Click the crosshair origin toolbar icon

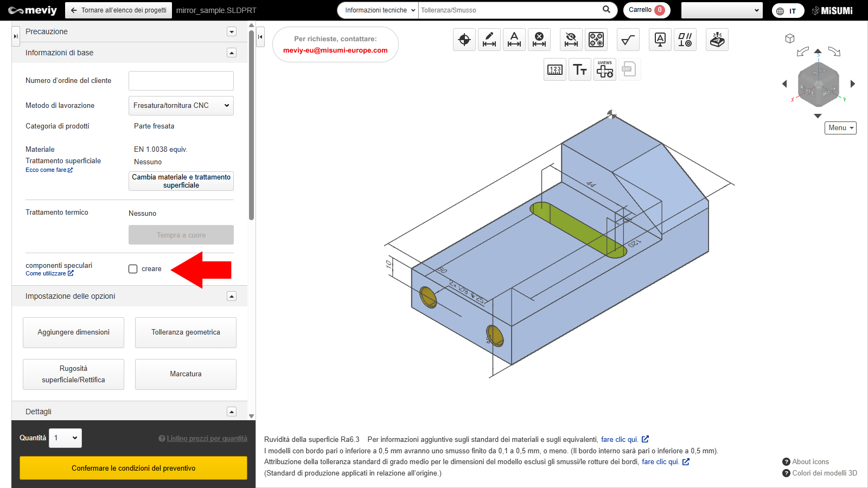[x=464, y=40]
